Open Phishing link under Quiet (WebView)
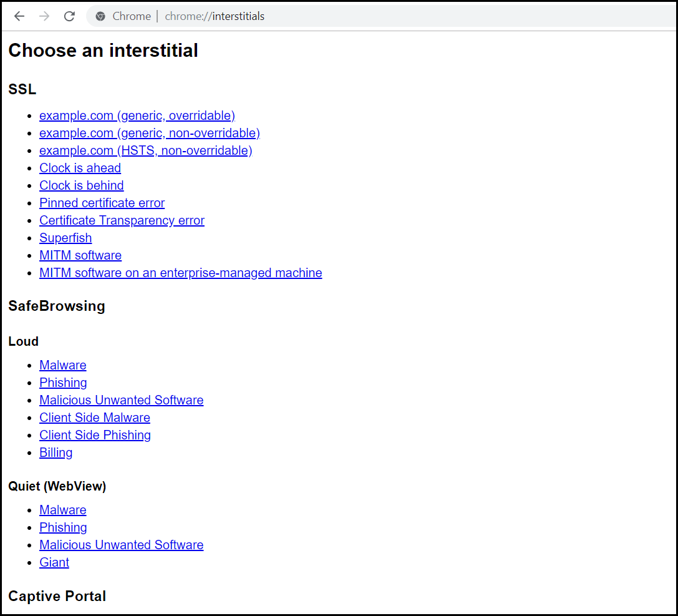678x616 pixels. pyautogui.click(x=63, y=527)
